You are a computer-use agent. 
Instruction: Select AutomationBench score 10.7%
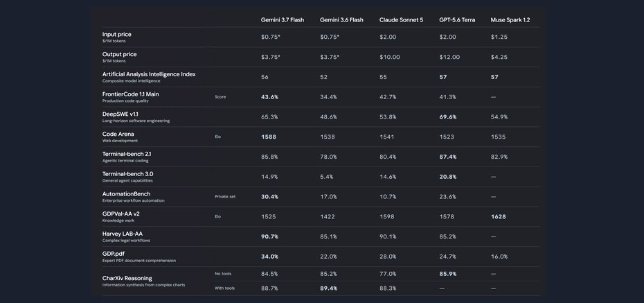(x=388, y=196)
